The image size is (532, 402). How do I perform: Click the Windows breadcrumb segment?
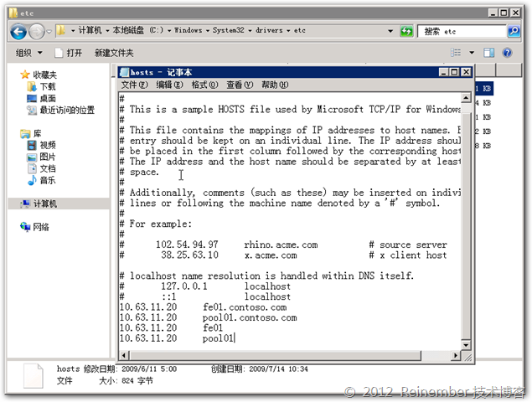tap(188, 30)
